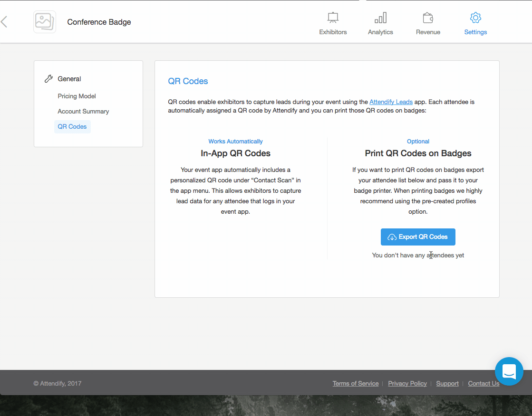Screen dimensions: 532x416
Task: Click the Works Automatically label
Action: 235,142
